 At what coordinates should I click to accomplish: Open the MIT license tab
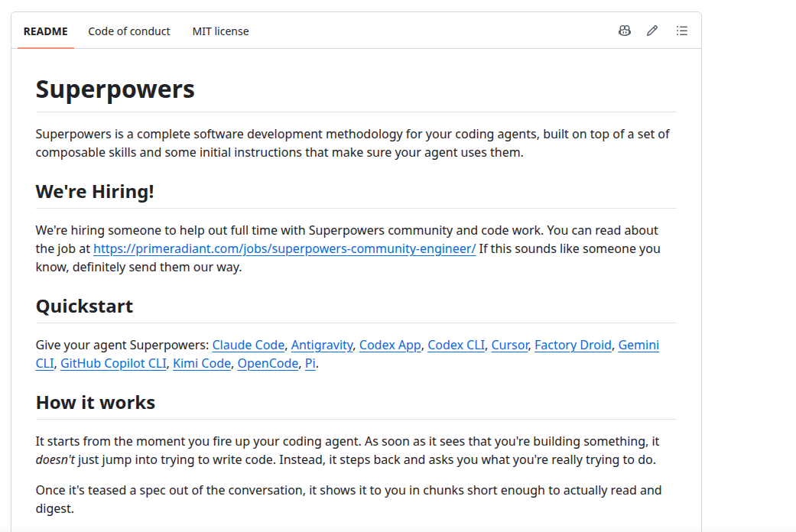point(220,31)
